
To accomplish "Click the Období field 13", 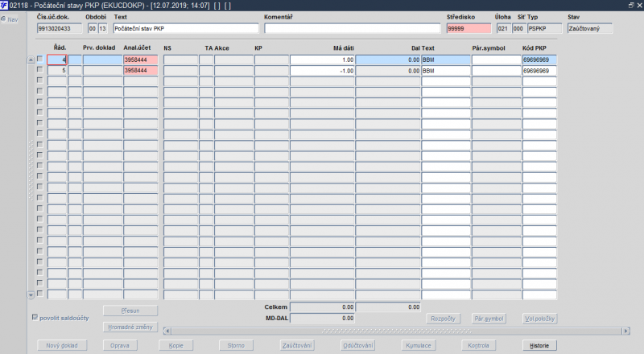I will (x=103, y=28).
